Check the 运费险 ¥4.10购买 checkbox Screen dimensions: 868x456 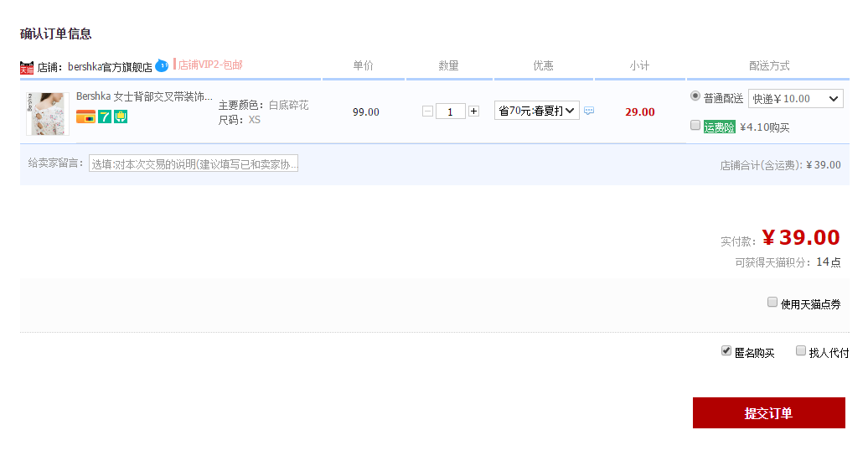tap(695, 125)
